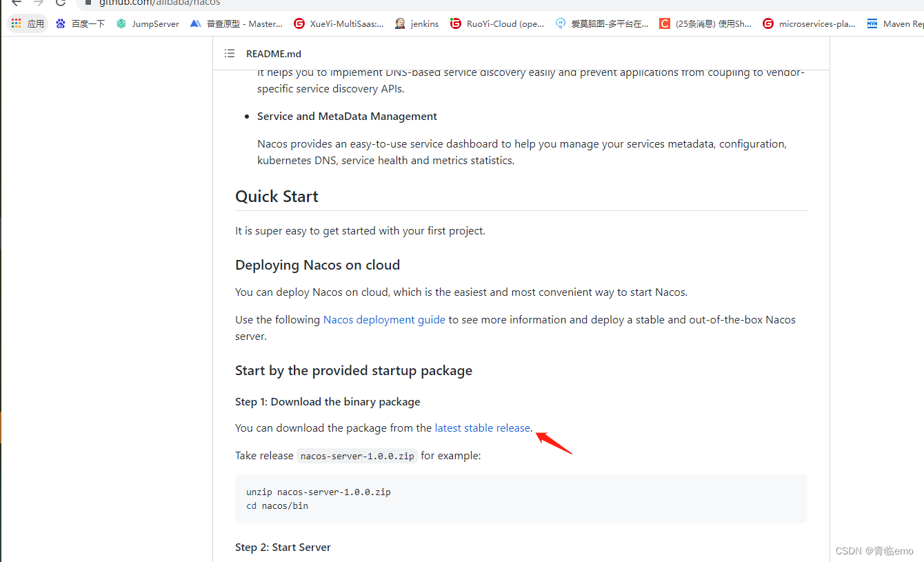
Task: Open the RuoYi-Cloud bookmark
Action: [x=497, y=23]
